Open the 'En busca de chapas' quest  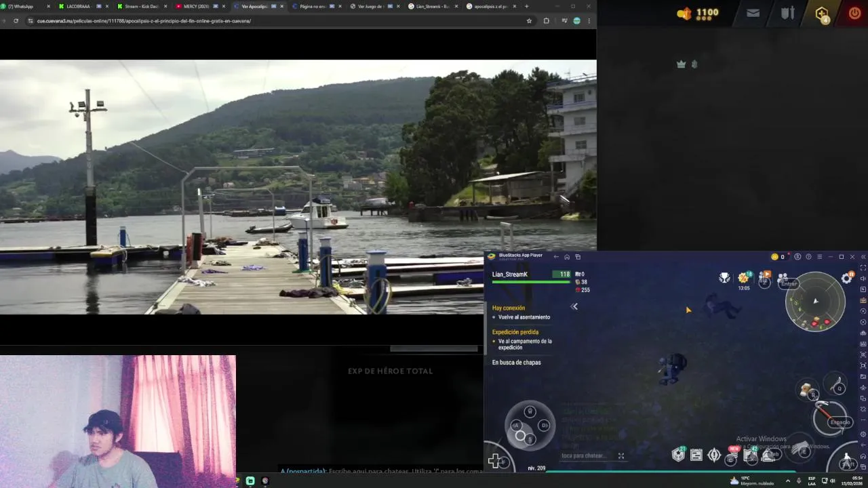point(516,363)
